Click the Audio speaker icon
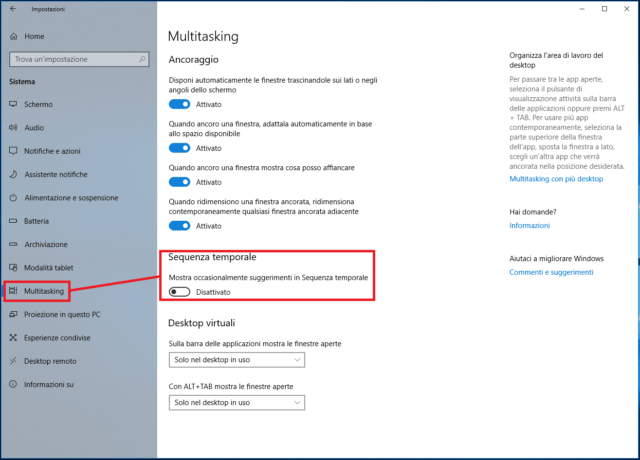 [x=13, y=128]
